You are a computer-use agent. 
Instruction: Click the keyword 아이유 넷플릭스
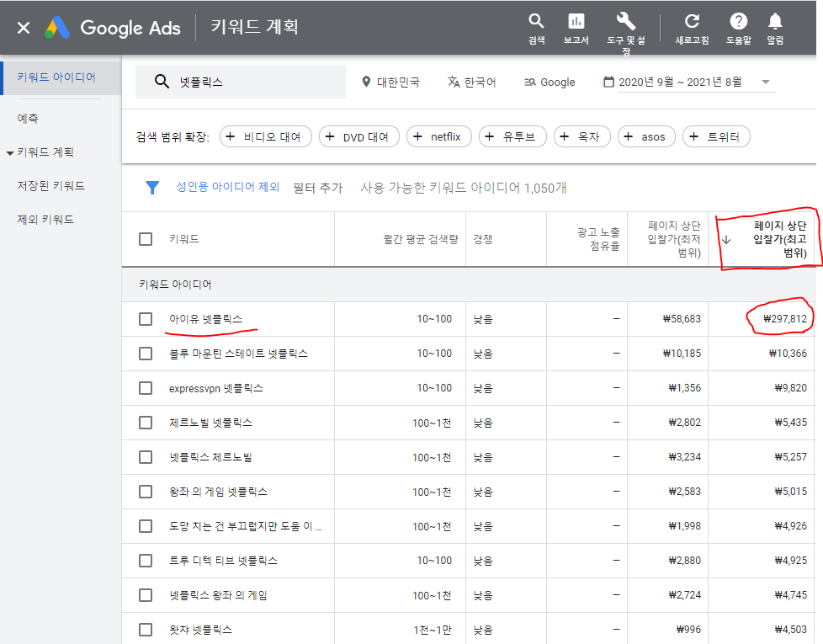pyautogui.click(x=205, y=319)
